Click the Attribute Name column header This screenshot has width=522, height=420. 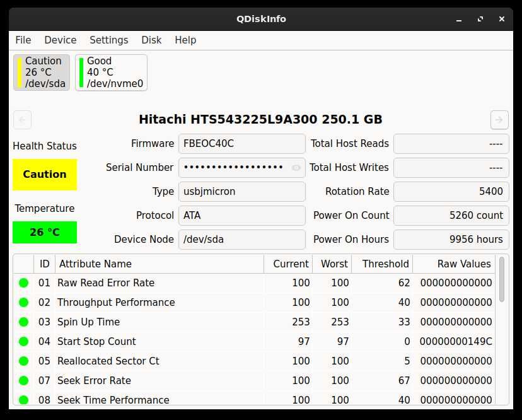tap(159, 264)
